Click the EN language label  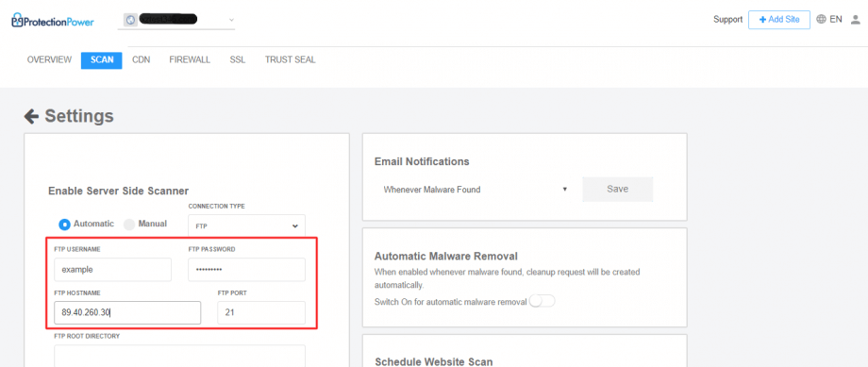[836, 20]
